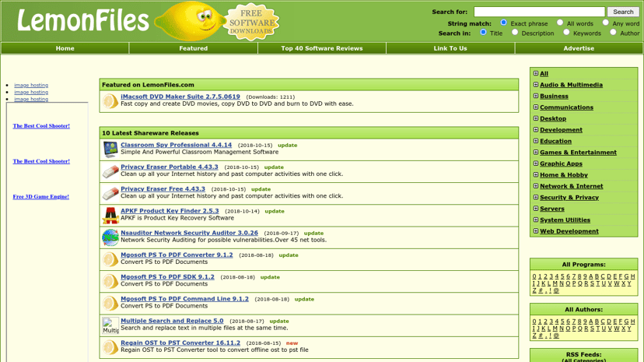Open iMacsoft DVD Maker Suite 2.7.5.0619 link
The width and height of the screenshot is (644, 362).
tap(180, 97)
